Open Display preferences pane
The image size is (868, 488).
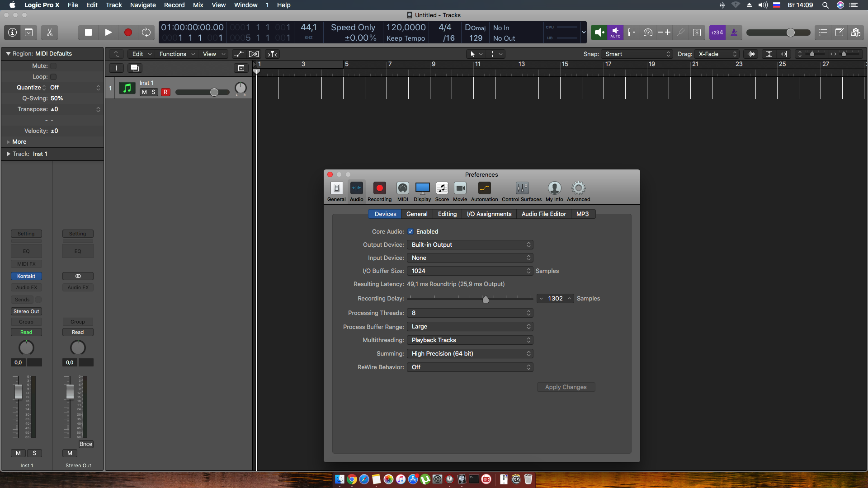tap(422, 192)
